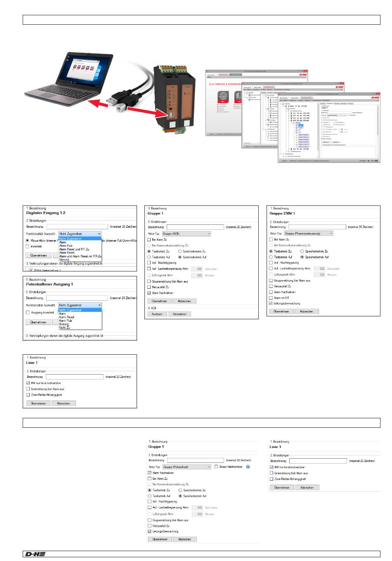The height and width of the screenshot is (561, 392).
Task: Click Abbrechen in Gruppe (ACB) panel
Action: pos(184,301)
